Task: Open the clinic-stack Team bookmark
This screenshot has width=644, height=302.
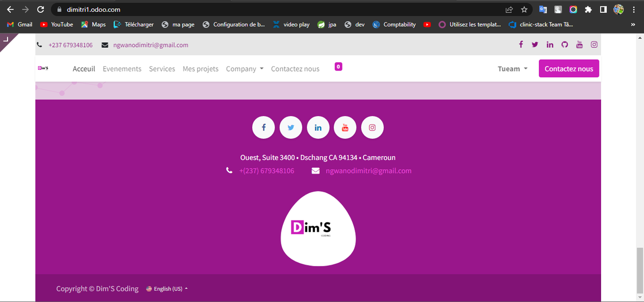Action: pos(540,25)
